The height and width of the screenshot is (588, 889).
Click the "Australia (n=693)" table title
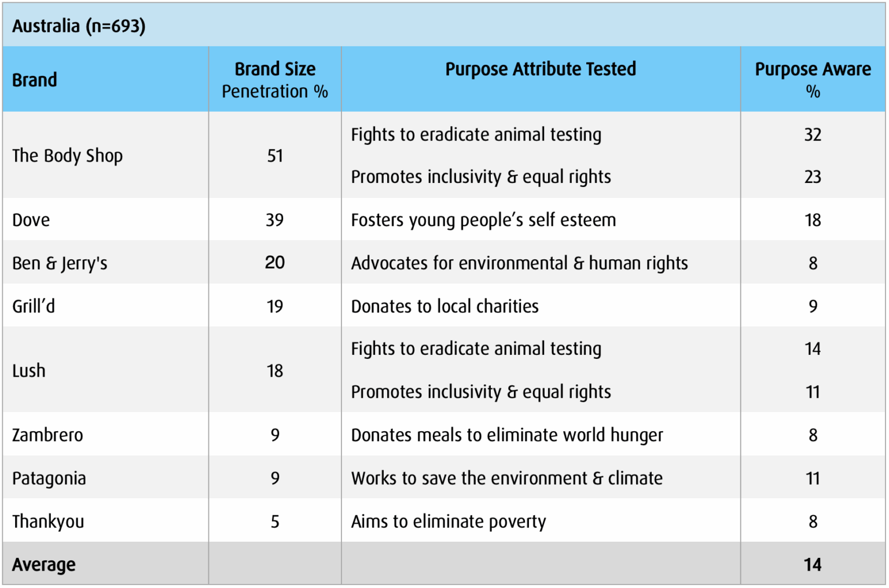coord(79,26)
